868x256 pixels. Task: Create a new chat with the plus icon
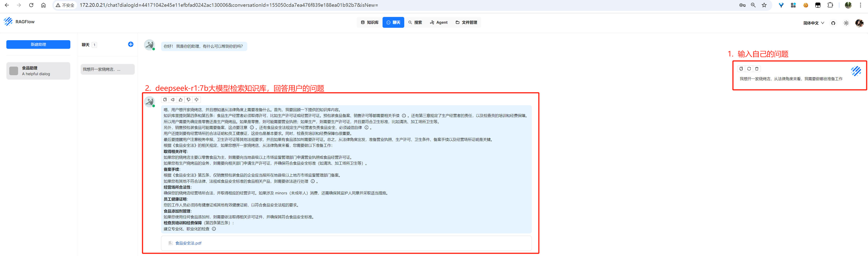pyautogui.click(x=131, y=44)
